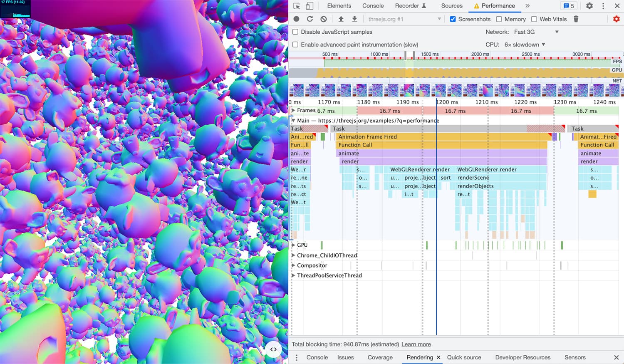Open the Sources tab
The image size is (624, 364).
pos(452,6)
